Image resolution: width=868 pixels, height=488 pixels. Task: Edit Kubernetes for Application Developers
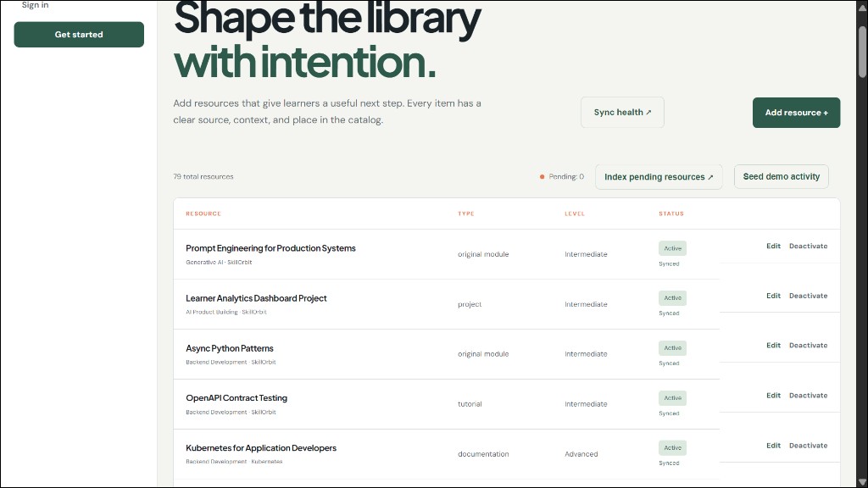pyautogui.click(x=773, y=446)
